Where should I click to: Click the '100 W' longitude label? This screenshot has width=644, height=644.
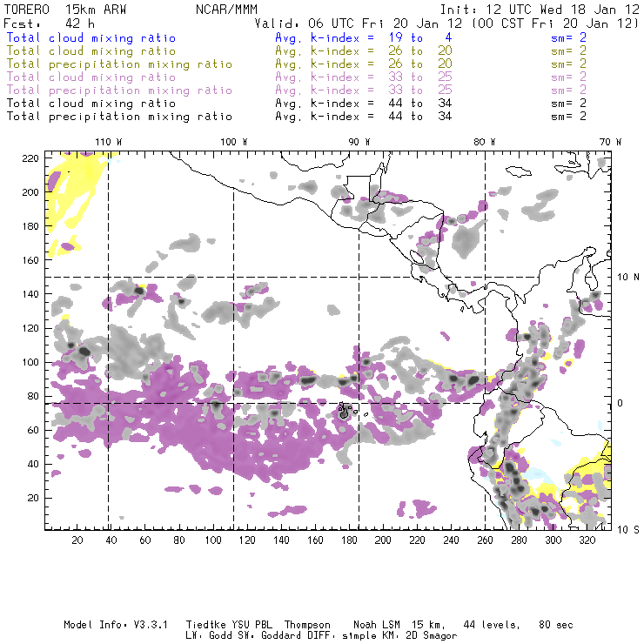[x=234, y=142]
